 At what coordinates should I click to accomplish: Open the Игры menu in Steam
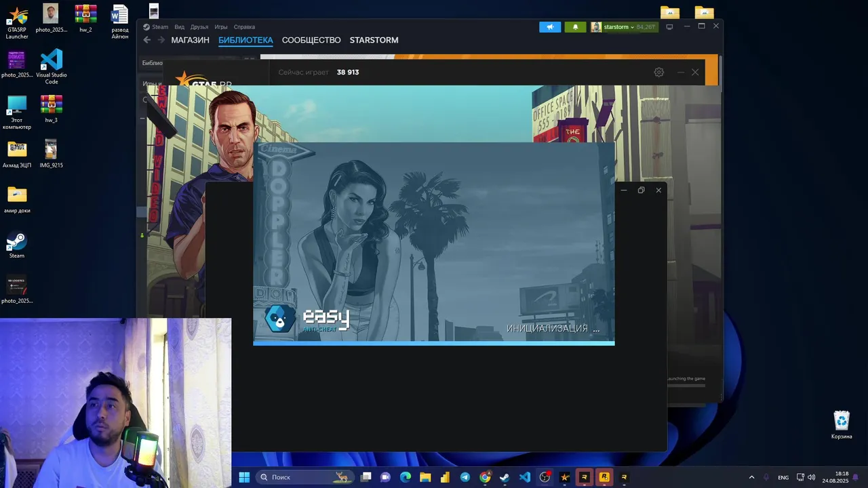pyautogui.click(x=221, y=27)
